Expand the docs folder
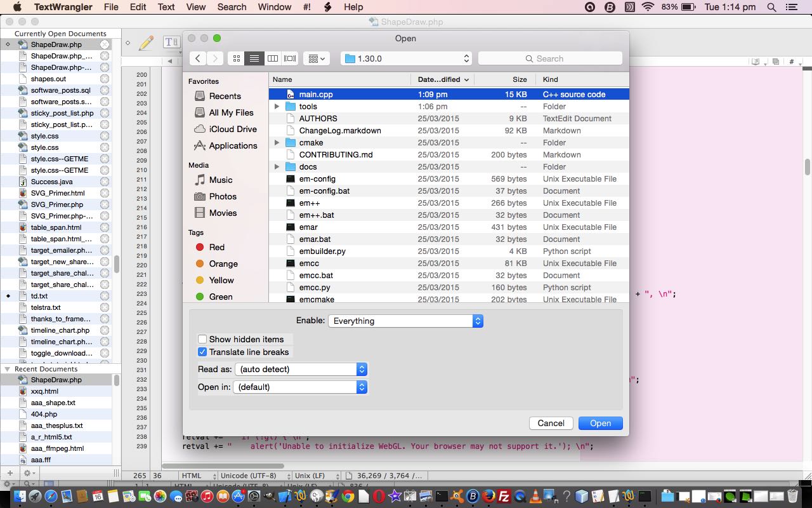Image resolution: width=812 pixels, height=508 pixels. click(x=277, y=167)
